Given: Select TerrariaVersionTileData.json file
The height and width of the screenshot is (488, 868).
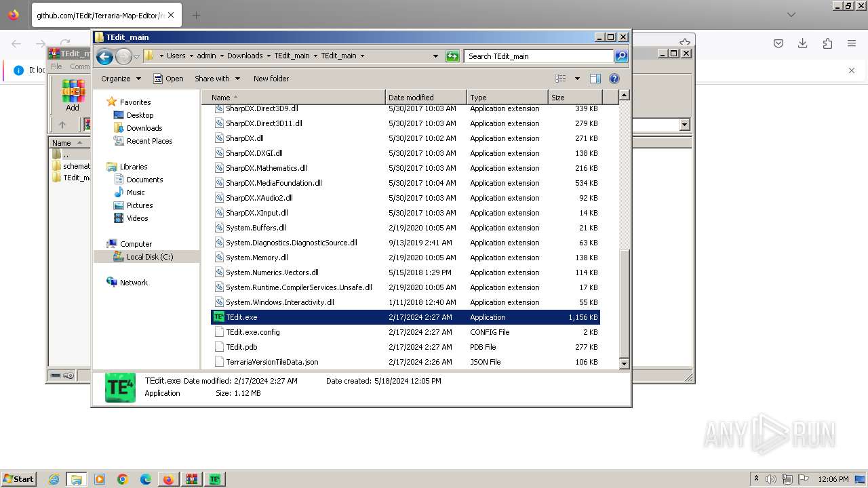Looking at the screenshot, I should pos(406,362).
